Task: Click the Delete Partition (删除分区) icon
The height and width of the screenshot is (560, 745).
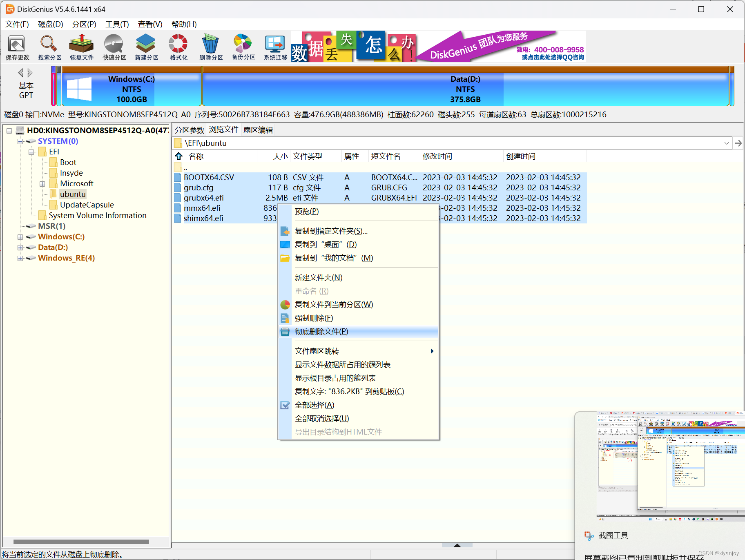Action: [x=211, y=47]
